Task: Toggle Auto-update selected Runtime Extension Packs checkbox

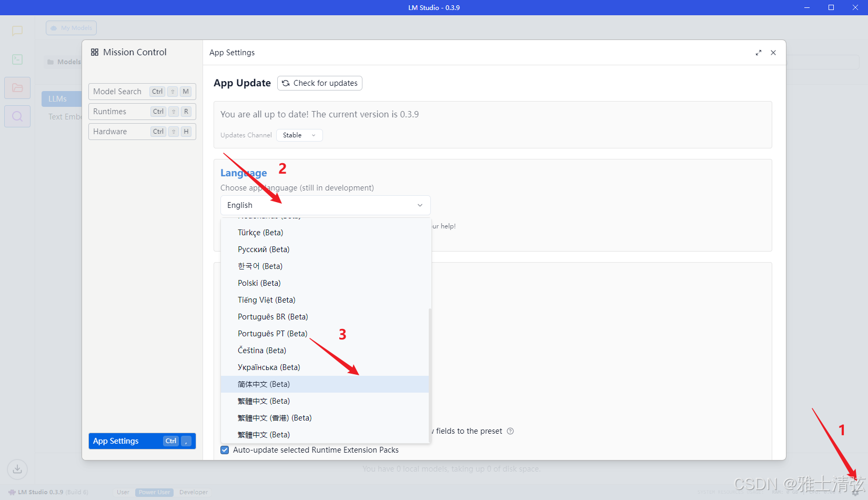Action: pos(225,450)
